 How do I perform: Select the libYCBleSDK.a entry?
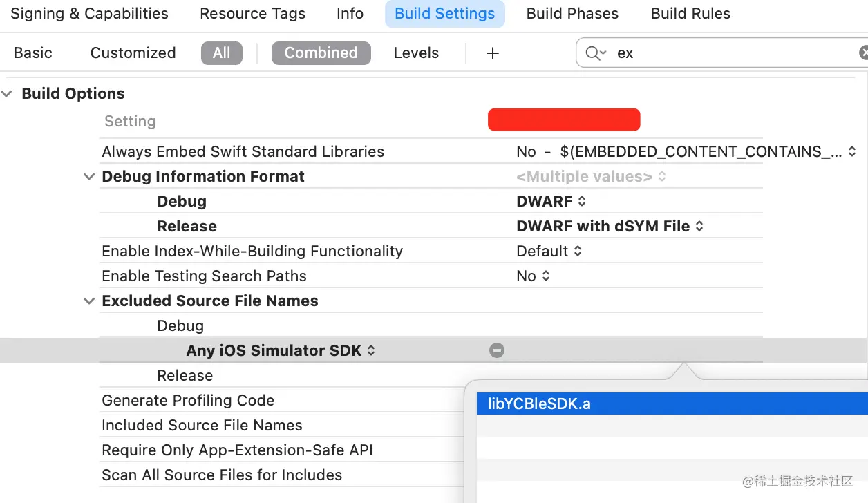click(539, 404)
